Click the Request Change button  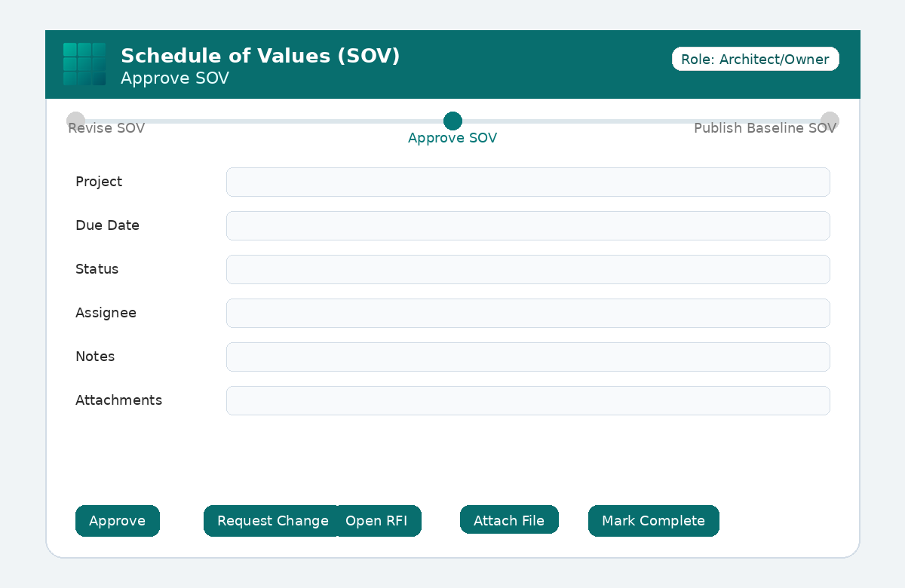click(x=270, y=521)
